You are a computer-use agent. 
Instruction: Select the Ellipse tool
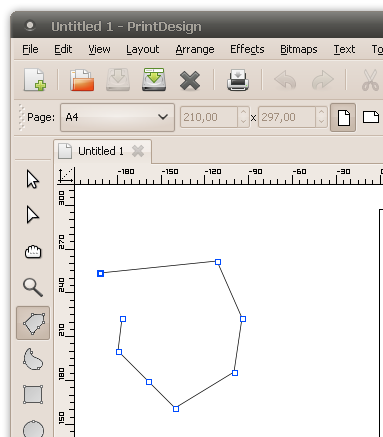(x=33, y=428)
